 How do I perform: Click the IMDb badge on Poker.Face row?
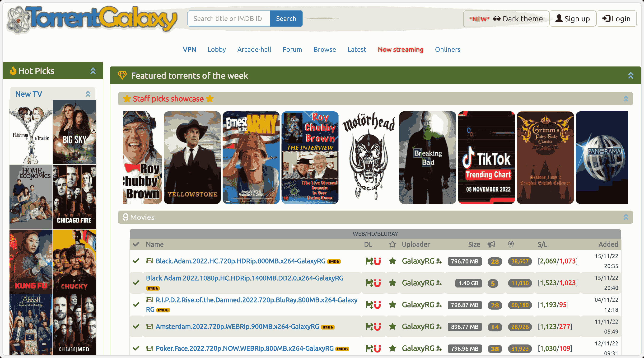point(342,349)
